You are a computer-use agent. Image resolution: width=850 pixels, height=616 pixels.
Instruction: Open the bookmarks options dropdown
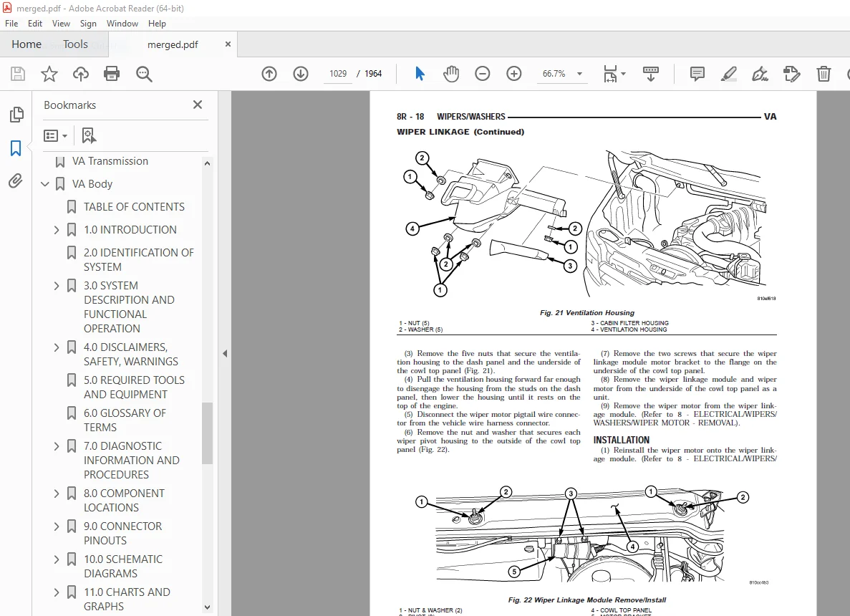[55, 135]
